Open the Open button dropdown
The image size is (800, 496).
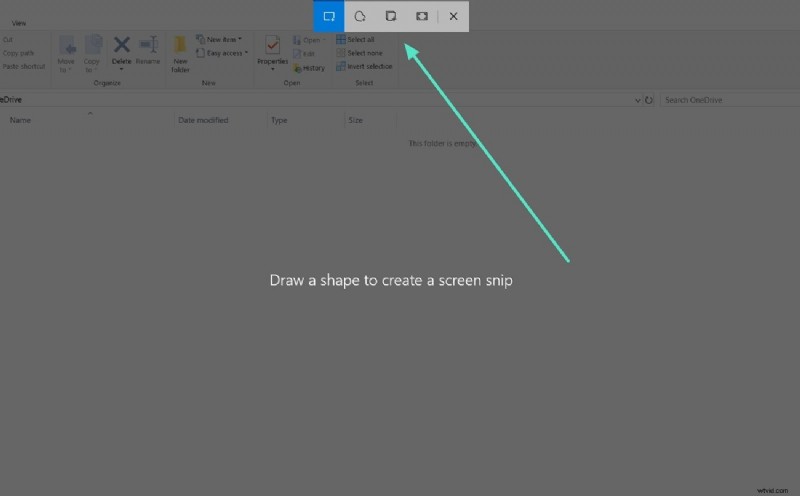[310, 40]
